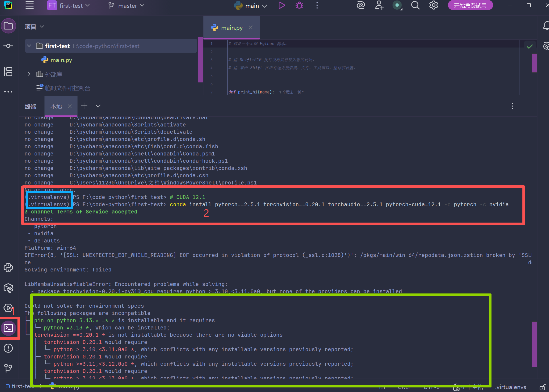Click 'def print_hi(name):' in editor
The image size is (549, 392).
click(251, 92)
